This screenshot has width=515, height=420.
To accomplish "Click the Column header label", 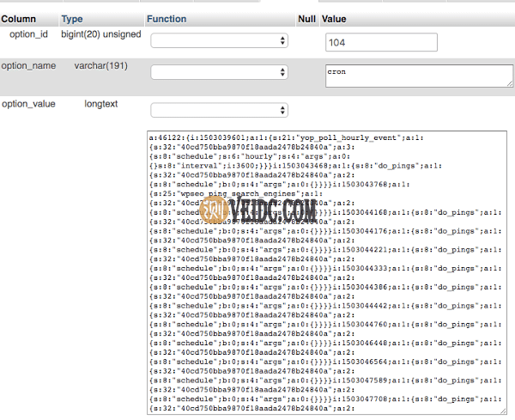I will [x=18, y=19].
